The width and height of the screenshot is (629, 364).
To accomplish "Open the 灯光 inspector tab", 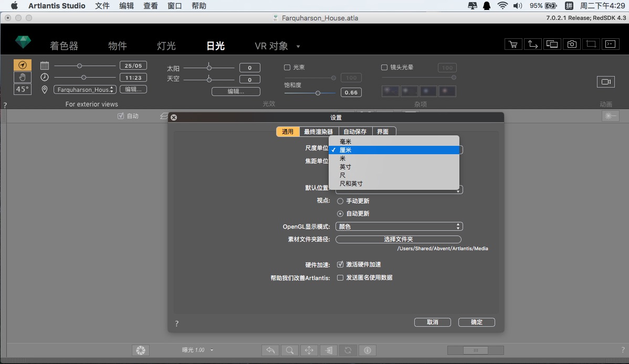I will point(166,46).
